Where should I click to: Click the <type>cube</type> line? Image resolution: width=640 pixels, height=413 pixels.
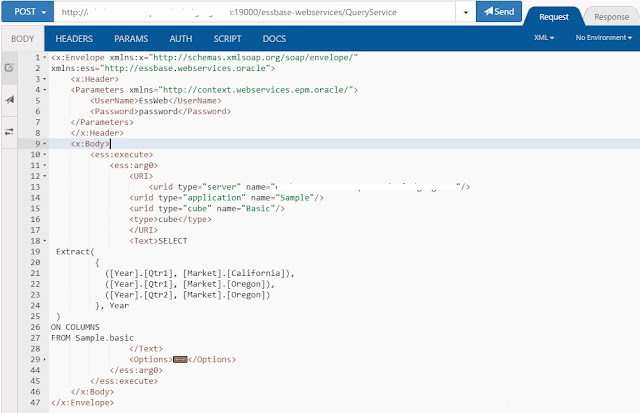pos(170,219)
